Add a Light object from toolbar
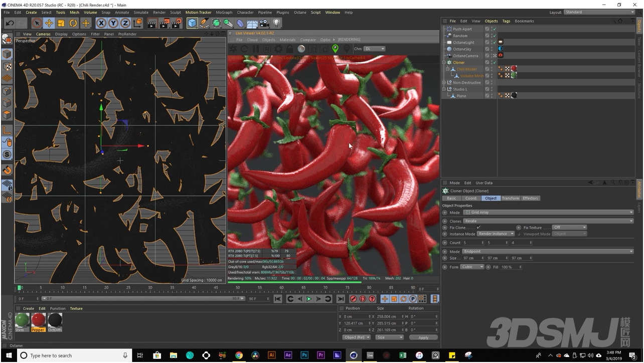The image size is (644, 363). (276, 23)
